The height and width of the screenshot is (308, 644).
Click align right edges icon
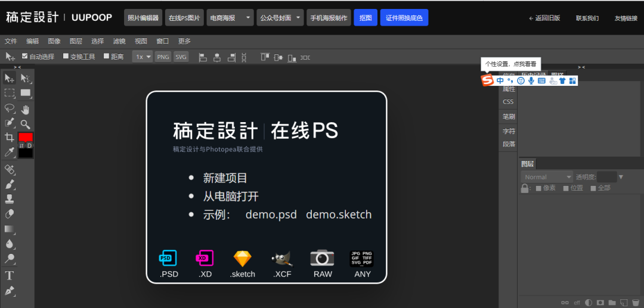[231, 57]
